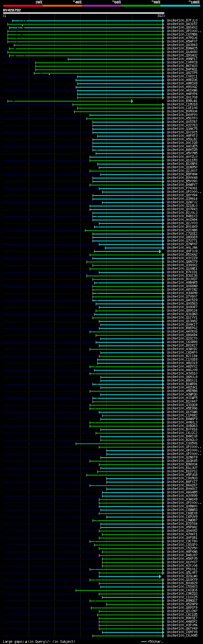This screenshot has height=644, width=203.
Task: Open hit UniRef100_A7PDJ6
Action: [182, 38]
